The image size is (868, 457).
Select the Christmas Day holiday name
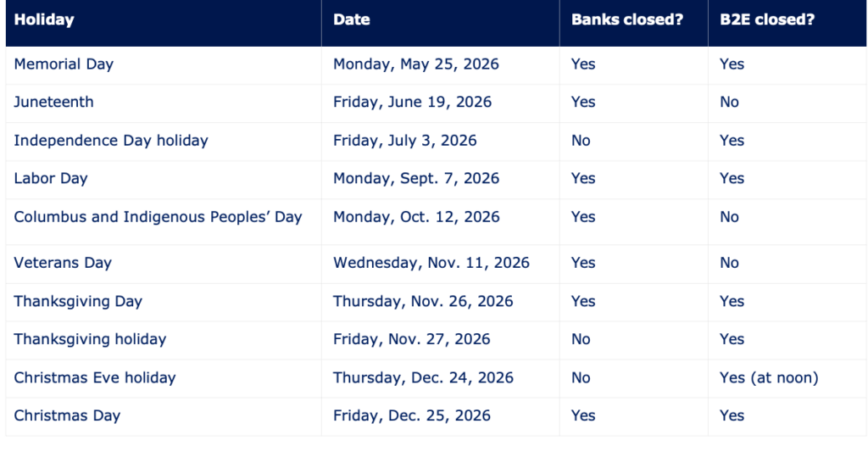(x=67, y=416)
